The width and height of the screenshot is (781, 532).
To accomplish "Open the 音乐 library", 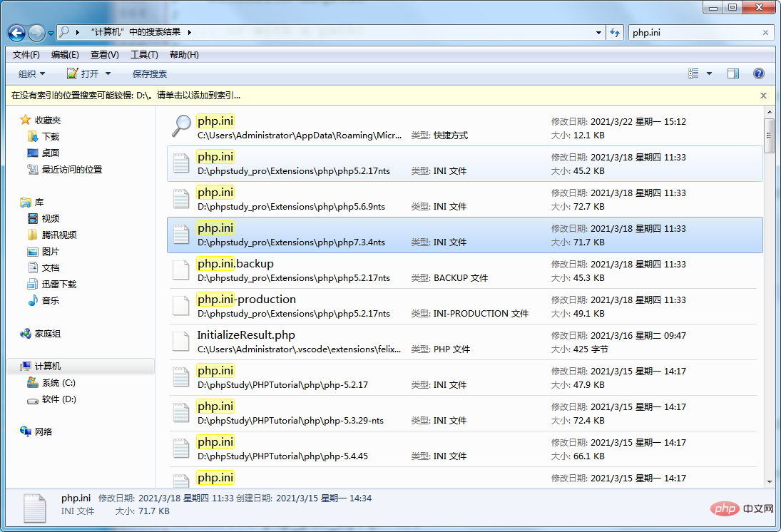I will coord(44,301).
